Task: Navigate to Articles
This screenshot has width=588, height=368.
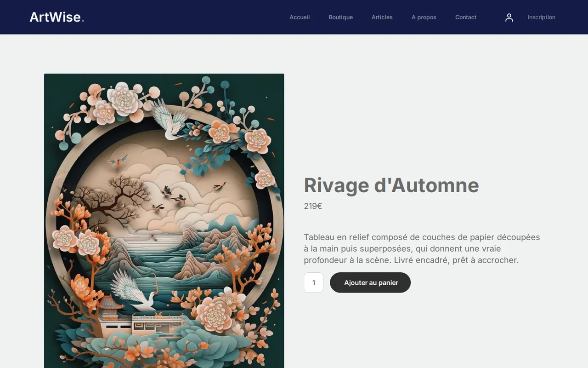Action: [382, 17]
